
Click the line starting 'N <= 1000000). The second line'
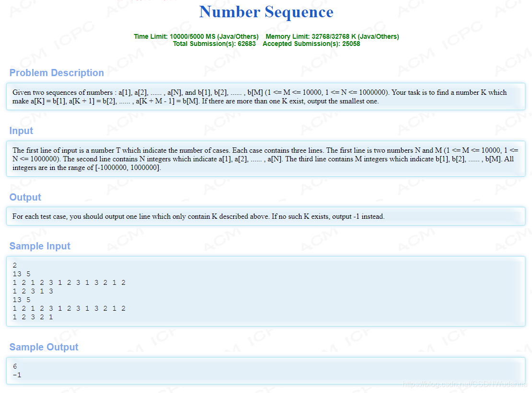click(x=263, y=159)
